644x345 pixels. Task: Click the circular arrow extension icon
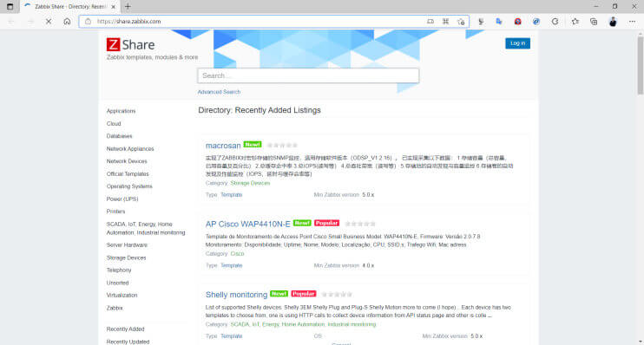tap(555, 22)
